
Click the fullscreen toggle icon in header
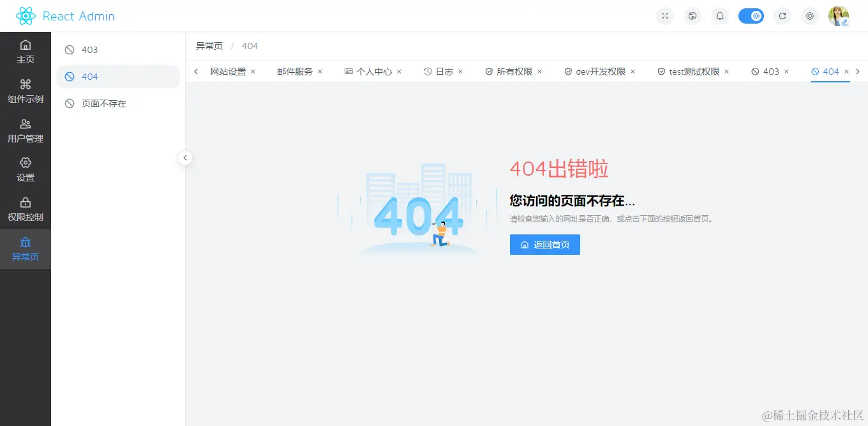pos(664,16)
